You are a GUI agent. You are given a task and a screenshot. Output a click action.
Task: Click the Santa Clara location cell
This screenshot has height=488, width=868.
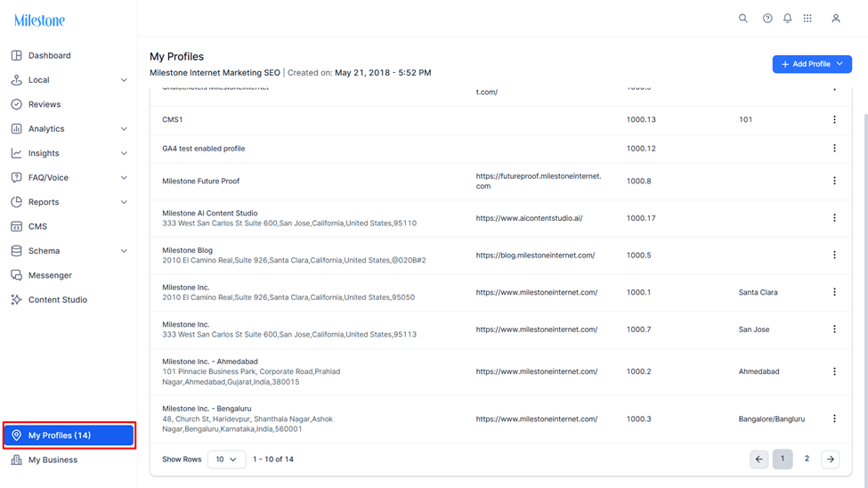758,292
